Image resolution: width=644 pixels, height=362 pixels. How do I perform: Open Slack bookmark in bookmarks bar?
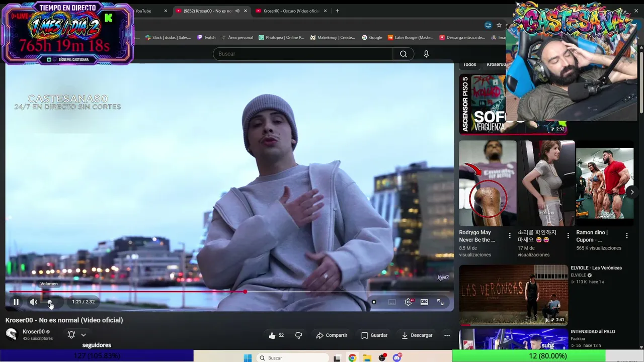(168, 37)
